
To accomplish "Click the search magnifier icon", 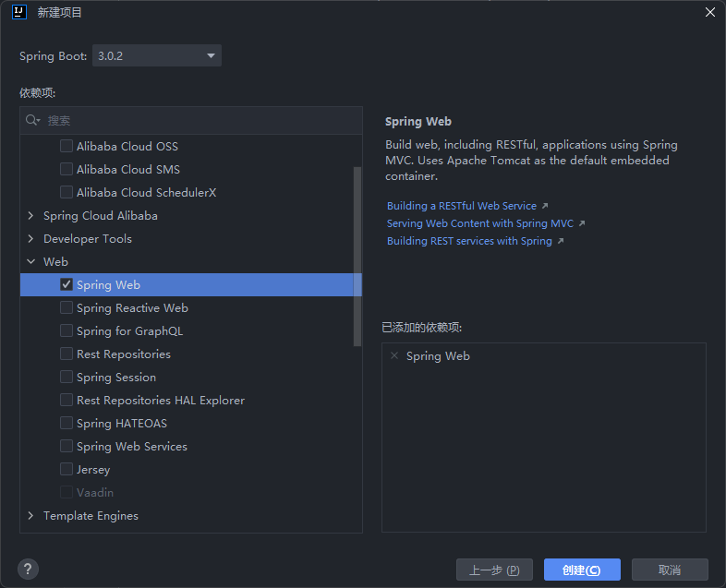I will point(32,120).
